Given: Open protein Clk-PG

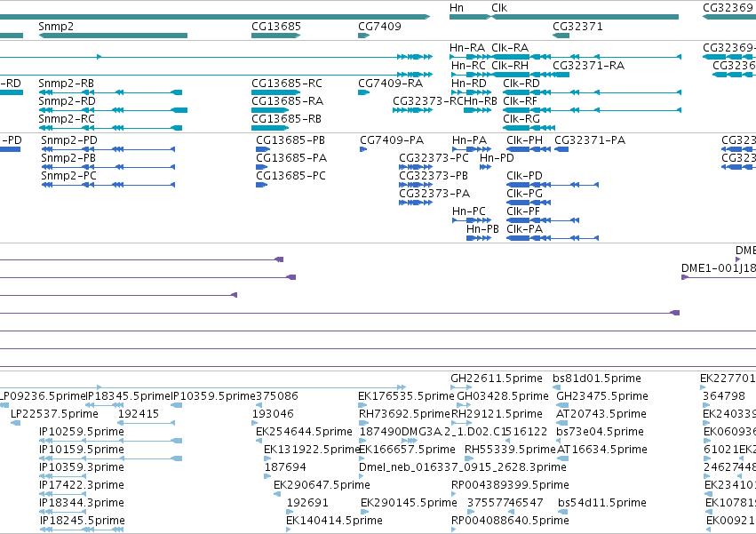Looking at the screenshot, I should pos(524,194).
